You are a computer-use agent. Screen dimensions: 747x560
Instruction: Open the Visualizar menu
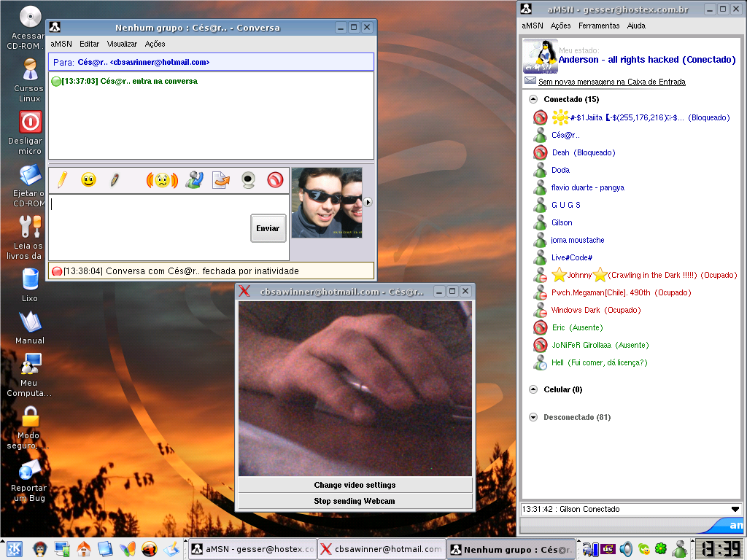point(122,44)
